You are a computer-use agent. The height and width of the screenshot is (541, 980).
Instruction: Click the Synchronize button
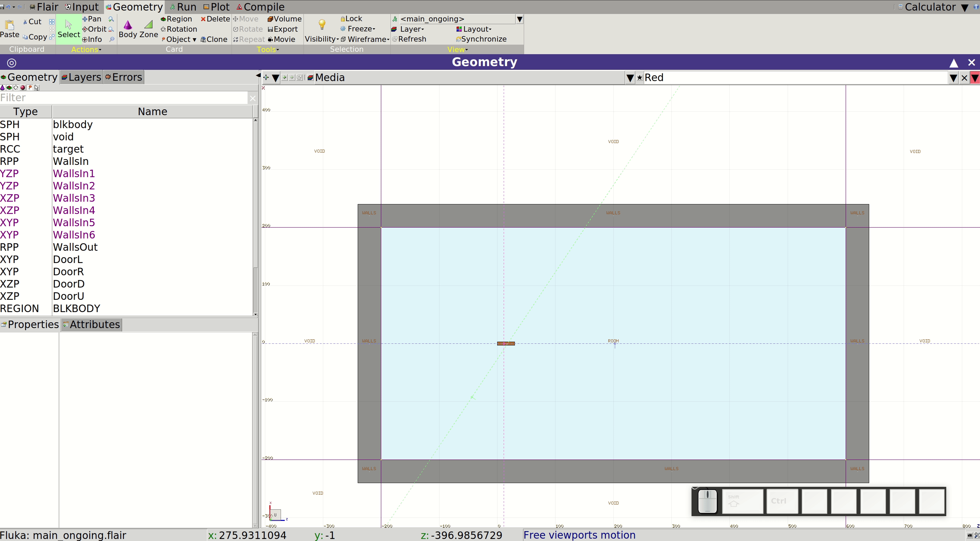pos(481,39)
